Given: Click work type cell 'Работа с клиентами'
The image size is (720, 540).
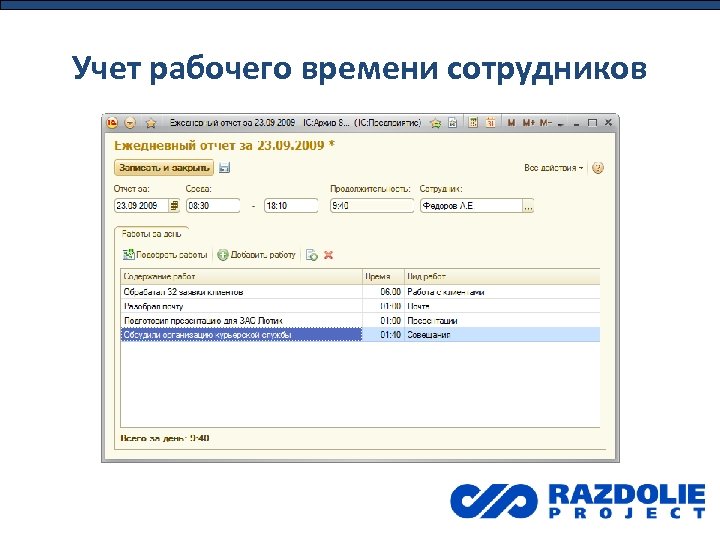Looking at the screenshot, I should point(502,292).
